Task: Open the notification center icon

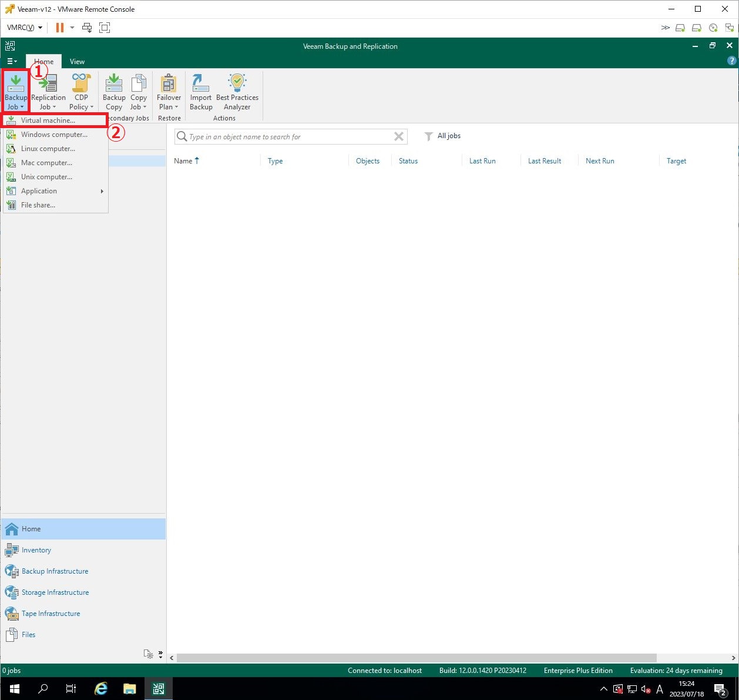Action: coord(721,689)
